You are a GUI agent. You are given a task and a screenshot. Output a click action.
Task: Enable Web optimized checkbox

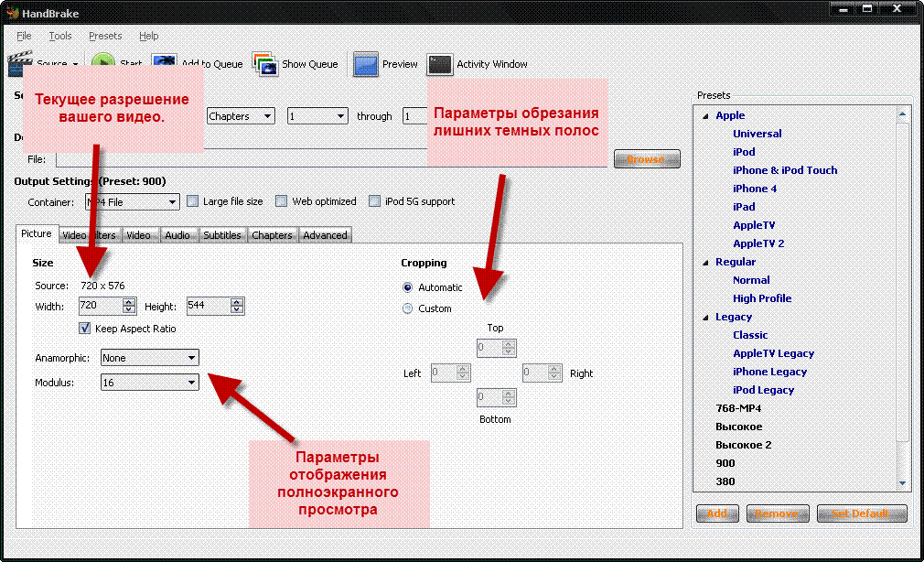coord(282,201)
